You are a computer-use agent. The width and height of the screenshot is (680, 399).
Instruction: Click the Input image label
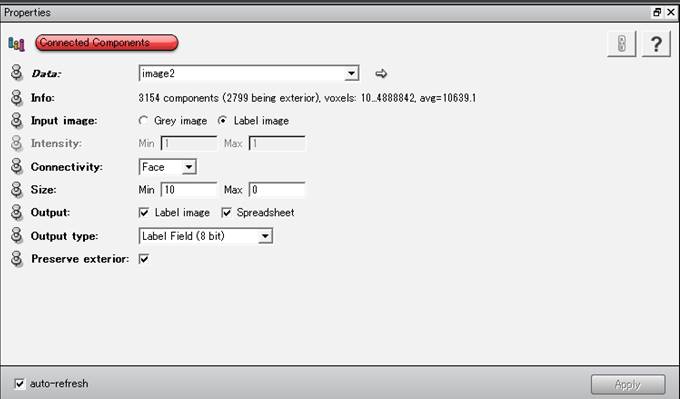pos(64,121)
